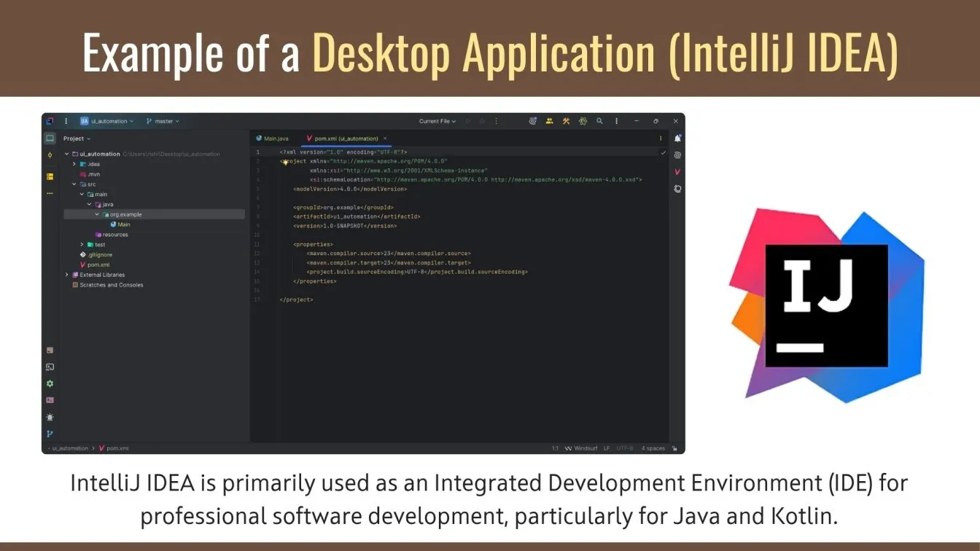Open the Project view dropdown header
Viewport: 980px width, 551px height.
77,138
